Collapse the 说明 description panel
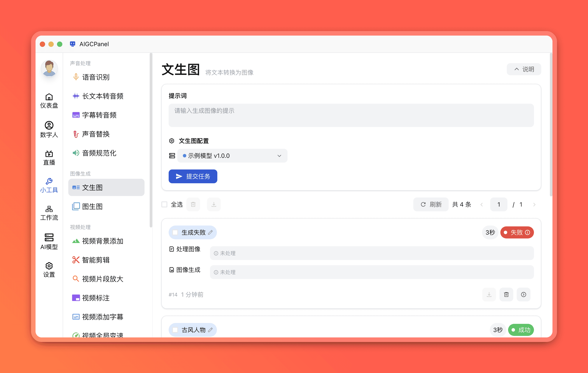Screen dimensions: 588x373 click(x=524, y=69)
